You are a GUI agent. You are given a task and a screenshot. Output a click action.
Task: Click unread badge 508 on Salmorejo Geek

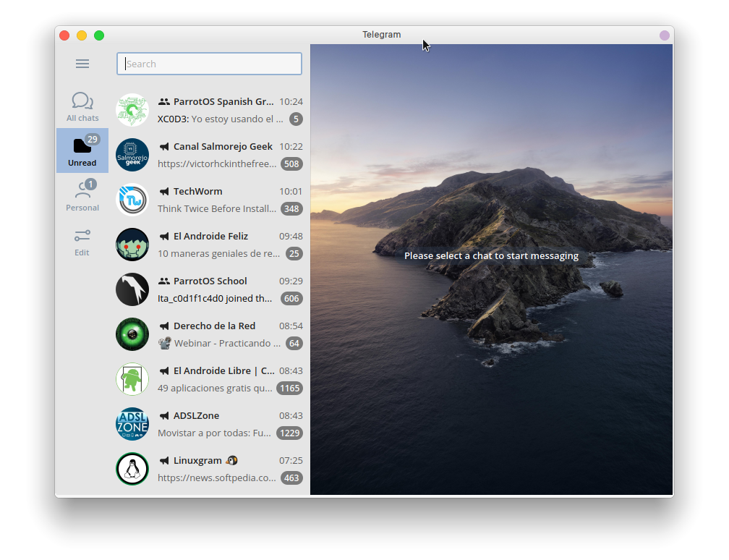[291, 164]
